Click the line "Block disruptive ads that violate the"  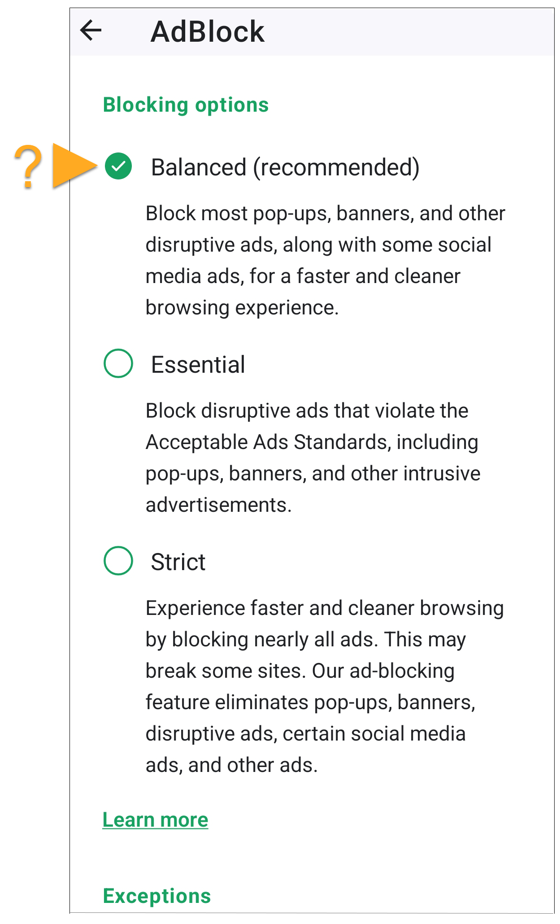pos(307,411)
